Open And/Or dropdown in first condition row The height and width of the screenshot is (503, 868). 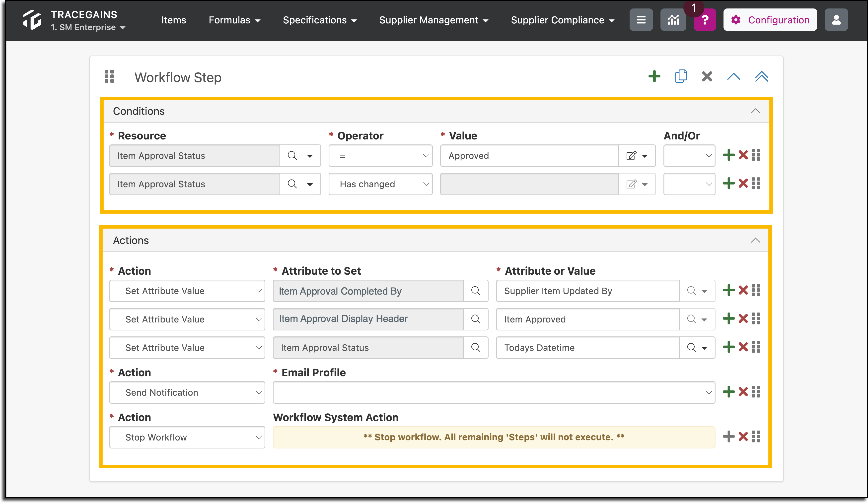(689, 156)
